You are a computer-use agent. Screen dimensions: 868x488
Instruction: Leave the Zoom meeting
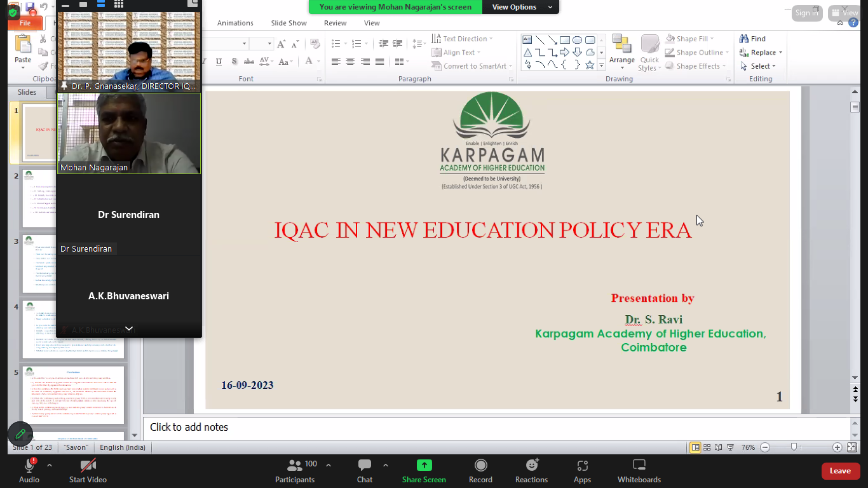[840, 471]
